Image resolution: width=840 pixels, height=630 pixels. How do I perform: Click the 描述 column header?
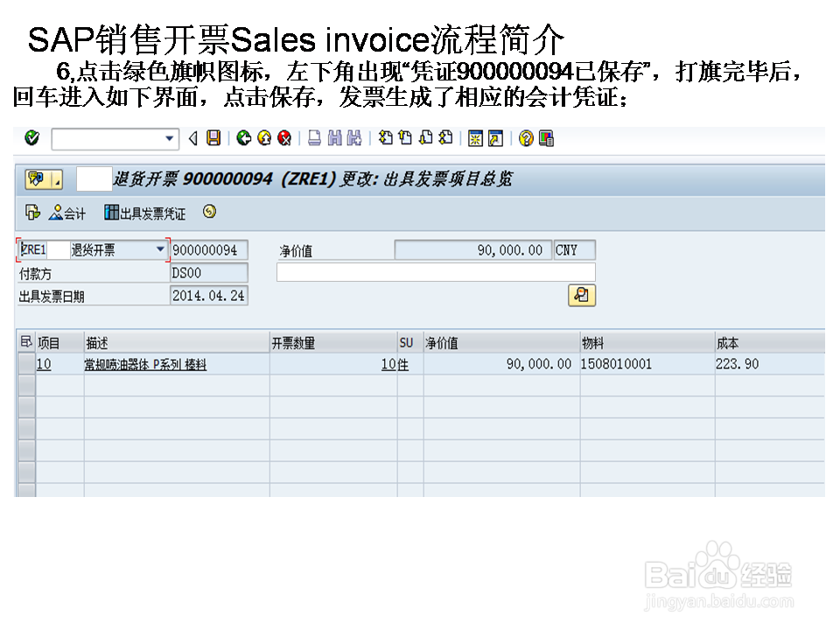177,343
